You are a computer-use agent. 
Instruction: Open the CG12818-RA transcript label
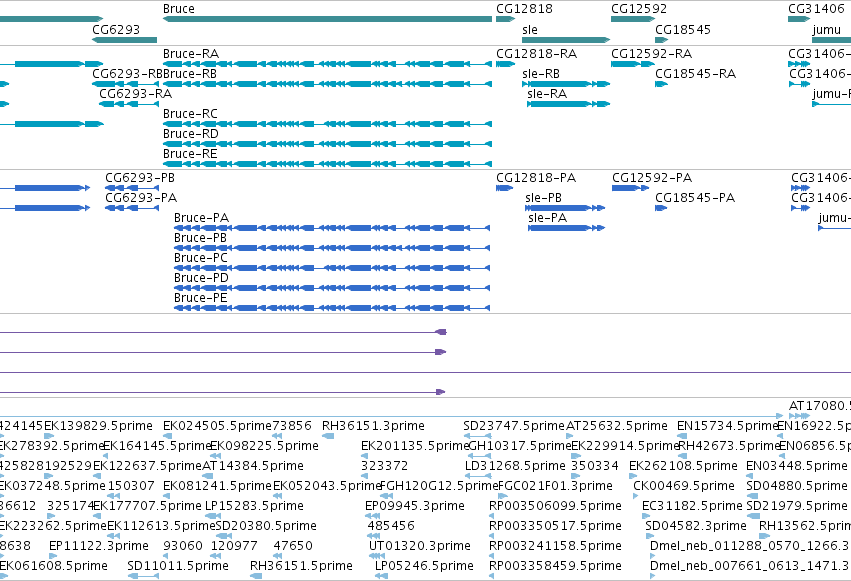coord(537,54)
